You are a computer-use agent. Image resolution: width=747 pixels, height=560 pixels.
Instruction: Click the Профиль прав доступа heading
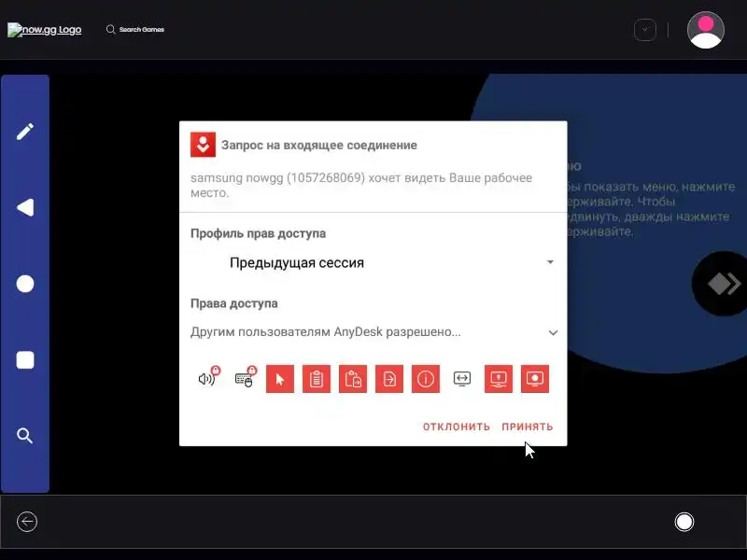(259, 233)
